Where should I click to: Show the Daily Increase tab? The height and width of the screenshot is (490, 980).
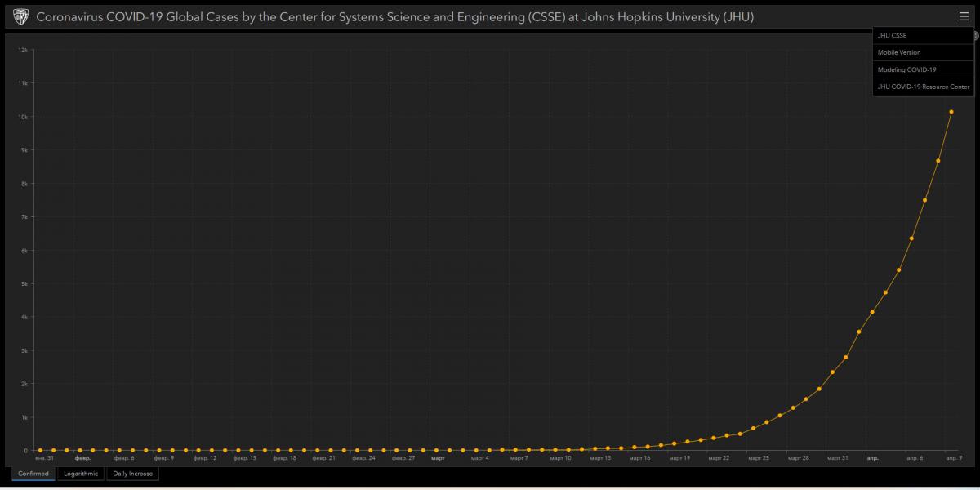click(132, 474)
